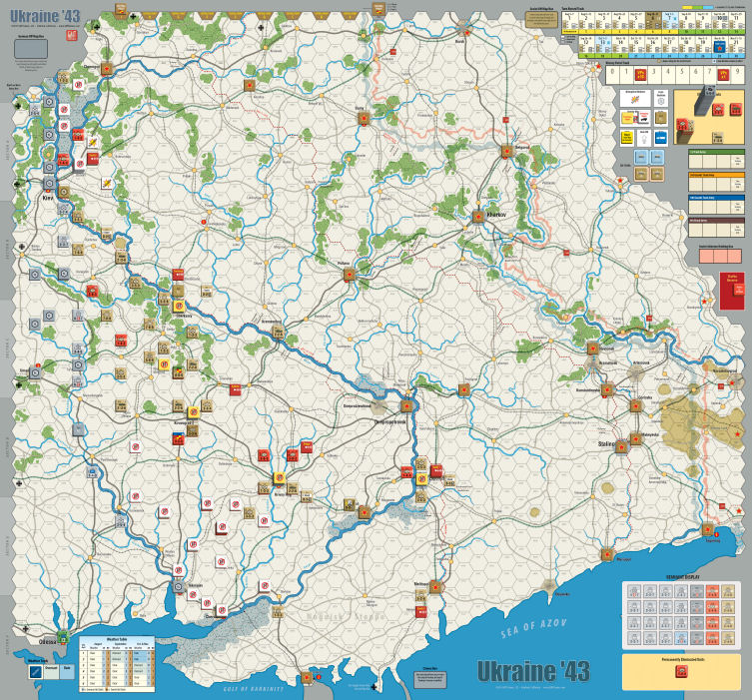The image size is (752, 700).
Task: Click box 0 on the Victory Point Track
Action: pos(613,75)
